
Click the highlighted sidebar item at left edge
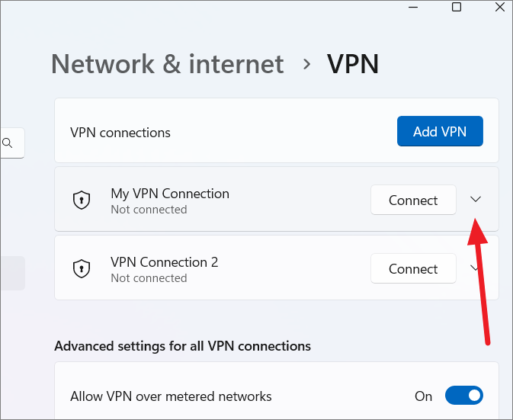pos(12,273)
